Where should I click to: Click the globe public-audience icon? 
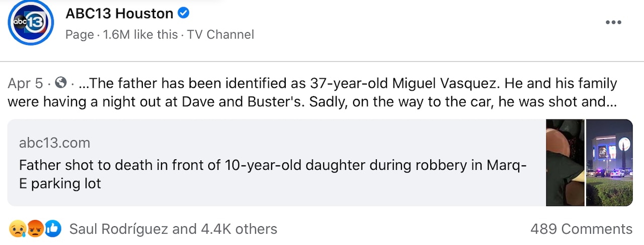tap(60, 83)
